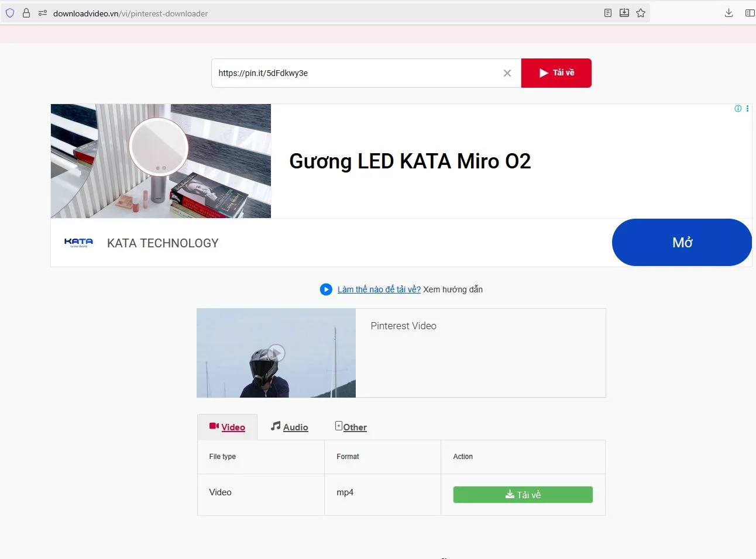
Task: Open reader view from the address bar icon
Action: pos(607,12)
